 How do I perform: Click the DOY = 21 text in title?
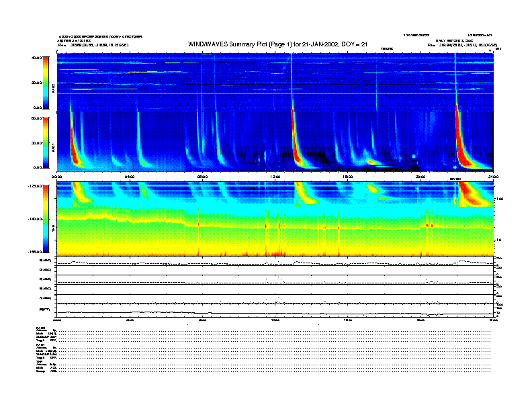[x=354, y=44]
